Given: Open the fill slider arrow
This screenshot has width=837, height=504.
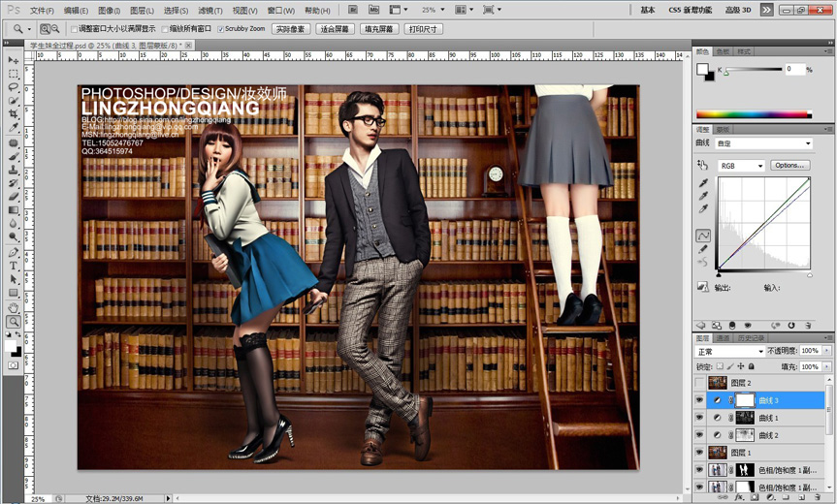Looking at the screenshot, I should click(x=827, y=367).
